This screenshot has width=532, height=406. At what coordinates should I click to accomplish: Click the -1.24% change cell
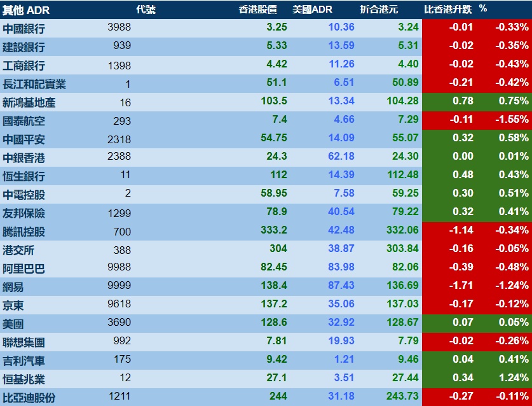tap(512, 285)
